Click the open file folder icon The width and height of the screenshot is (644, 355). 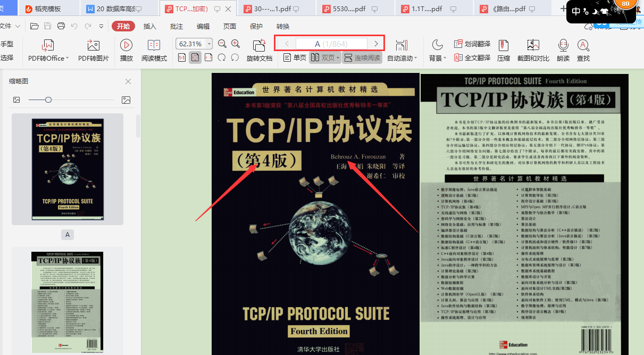click(x=35, y=27)
